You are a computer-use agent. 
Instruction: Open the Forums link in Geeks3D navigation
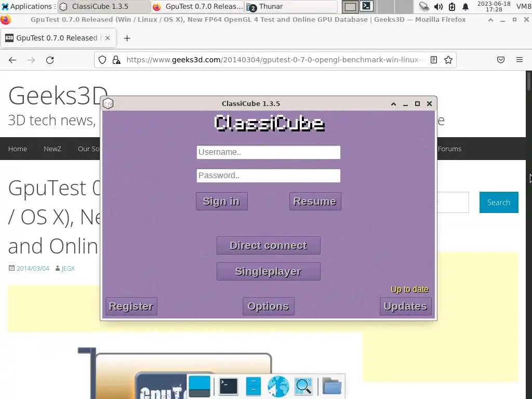tap(449, 149)
